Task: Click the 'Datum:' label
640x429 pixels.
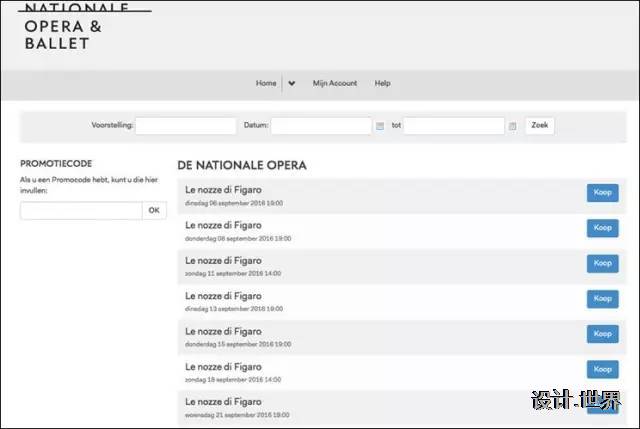Action: (x=256, y=125)
